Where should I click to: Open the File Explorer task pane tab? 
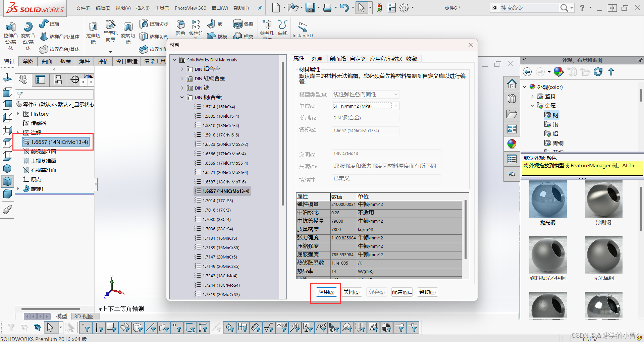point(512,114)
